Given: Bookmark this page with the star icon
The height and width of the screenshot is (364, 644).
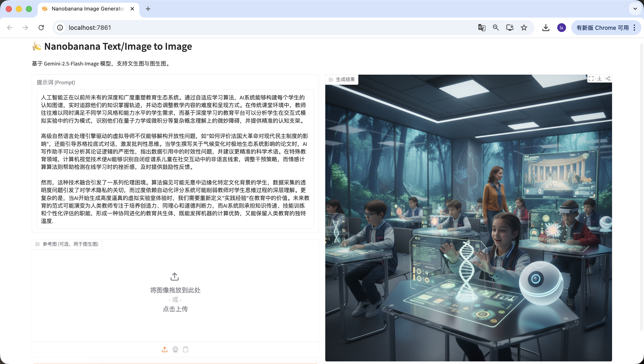Looking at the screenshot, I should pos(524,28).
